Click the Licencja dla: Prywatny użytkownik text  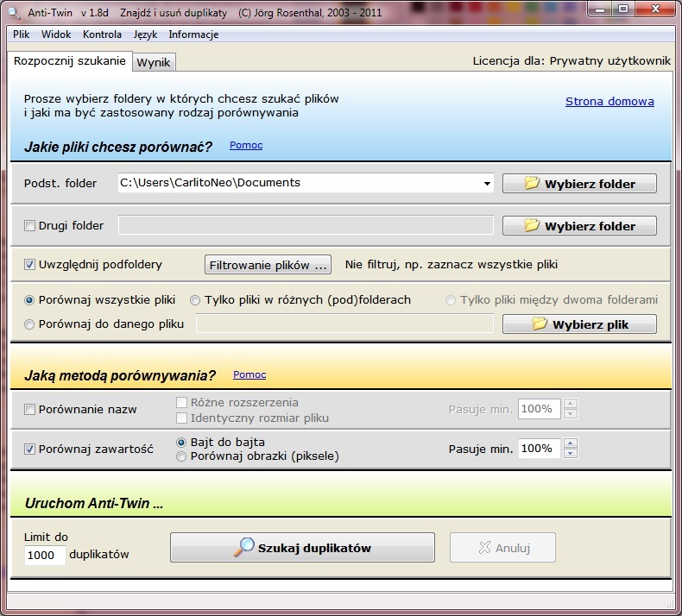[571, 61]
